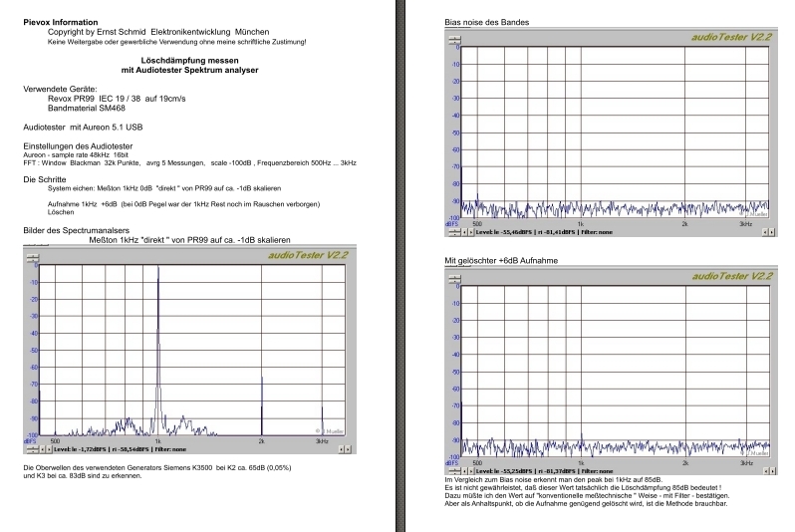Click status text 'Level: le -55,25dBFS'

[x=504, y=471]
